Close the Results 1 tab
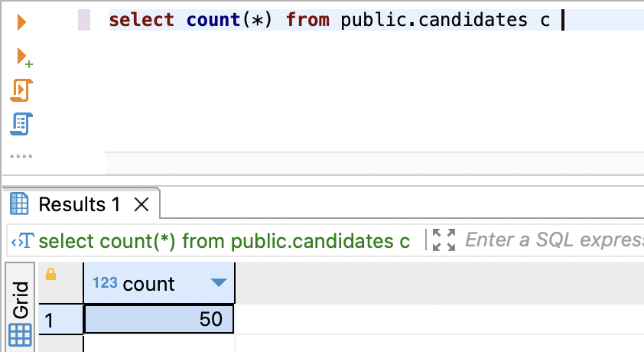This screenshot has height=352, width=644. [141, 204]
